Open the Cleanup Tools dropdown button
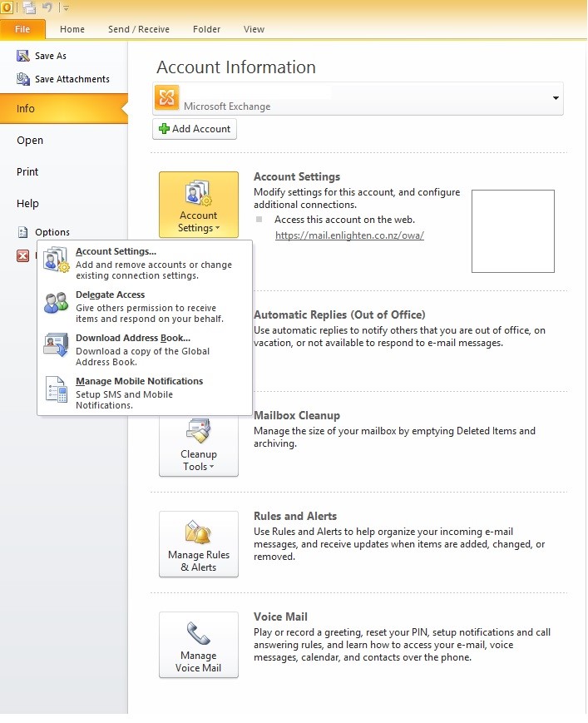This screenshot has height=723, width=588. tap(199, 445)
